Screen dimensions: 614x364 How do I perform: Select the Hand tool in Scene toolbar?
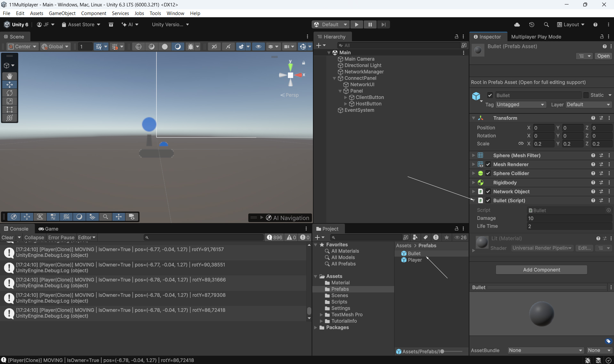click(10, 76)
